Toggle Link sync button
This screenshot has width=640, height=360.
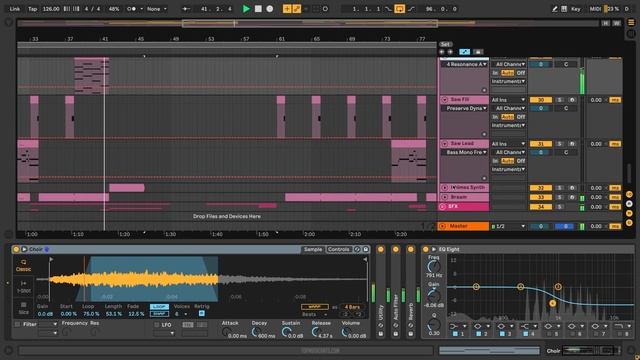tap(15, 9)
